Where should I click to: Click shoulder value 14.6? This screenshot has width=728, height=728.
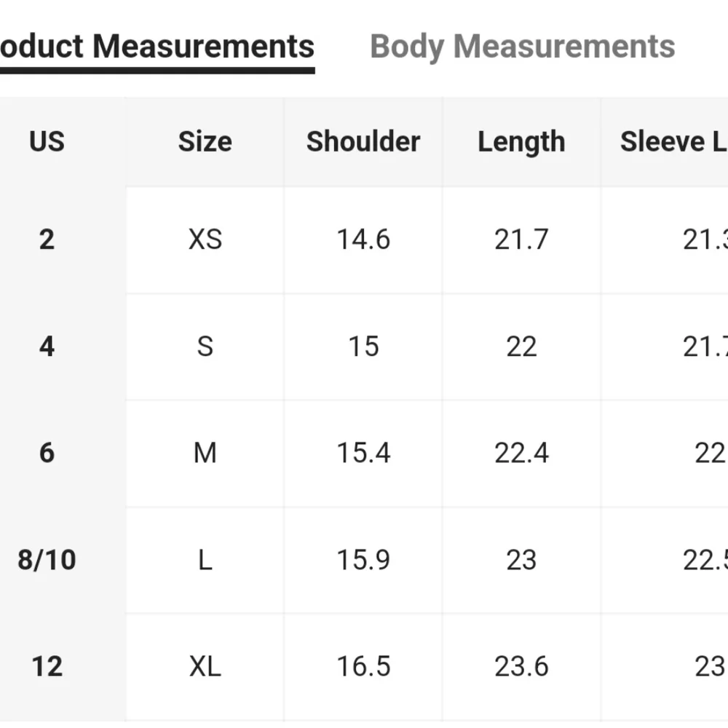tap(363, 240)
